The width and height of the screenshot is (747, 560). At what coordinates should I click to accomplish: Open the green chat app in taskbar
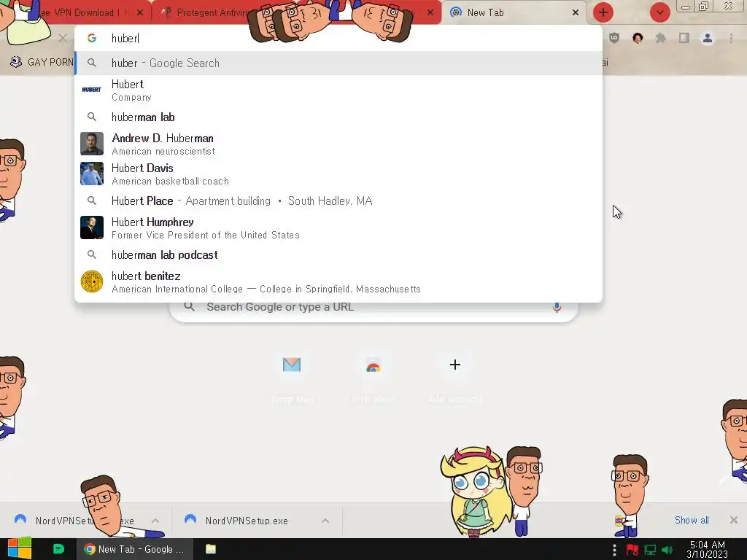click(x=58, y=549)
